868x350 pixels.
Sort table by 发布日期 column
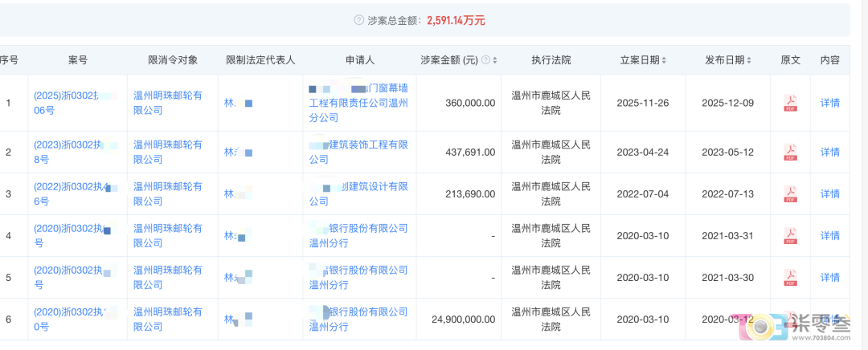(749, 60)
